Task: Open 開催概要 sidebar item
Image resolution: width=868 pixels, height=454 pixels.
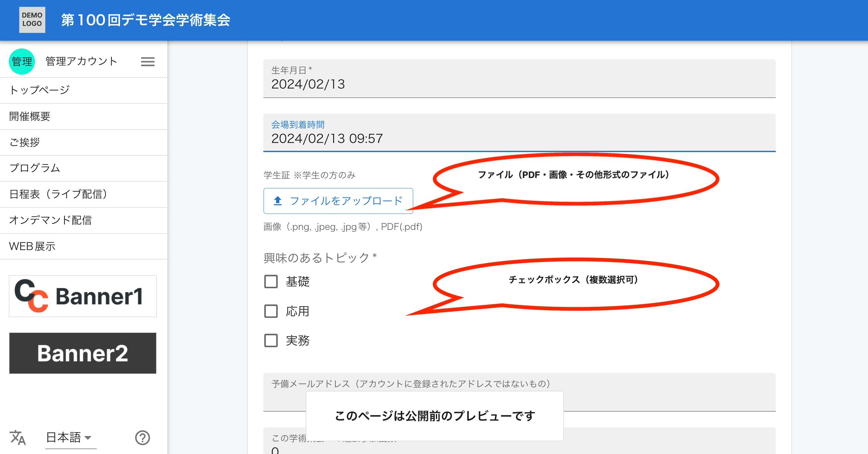Action: click(x=83, y=117)
